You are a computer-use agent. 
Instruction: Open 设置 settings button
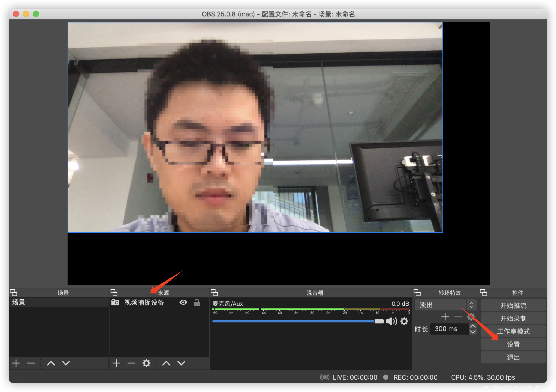(x=513, y=344)
